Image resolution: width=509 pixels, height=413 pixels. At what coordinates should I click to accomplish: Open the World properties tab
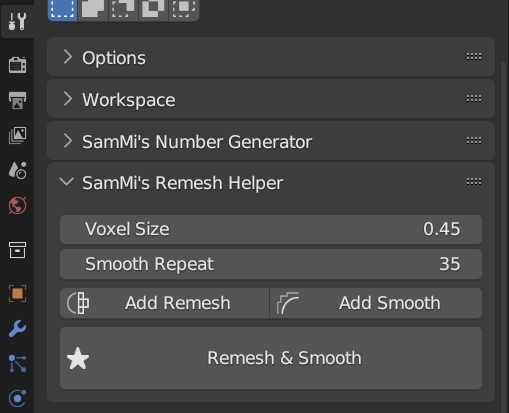click(17, 205)
